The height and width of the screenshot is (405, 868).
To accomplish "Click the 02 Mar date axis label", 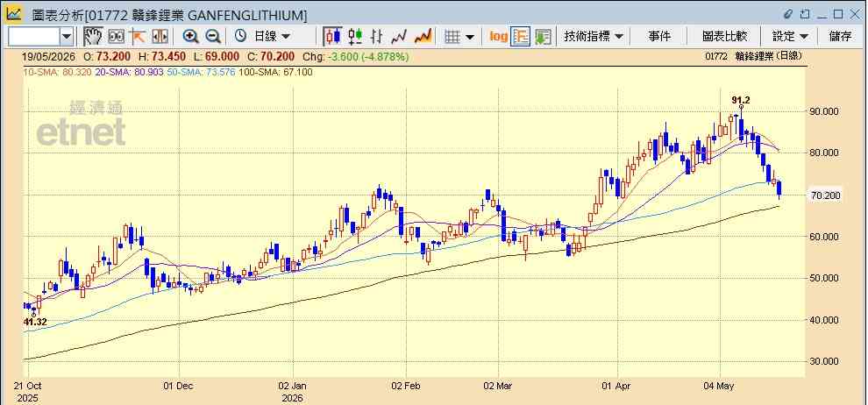I will tap(498, 386).
